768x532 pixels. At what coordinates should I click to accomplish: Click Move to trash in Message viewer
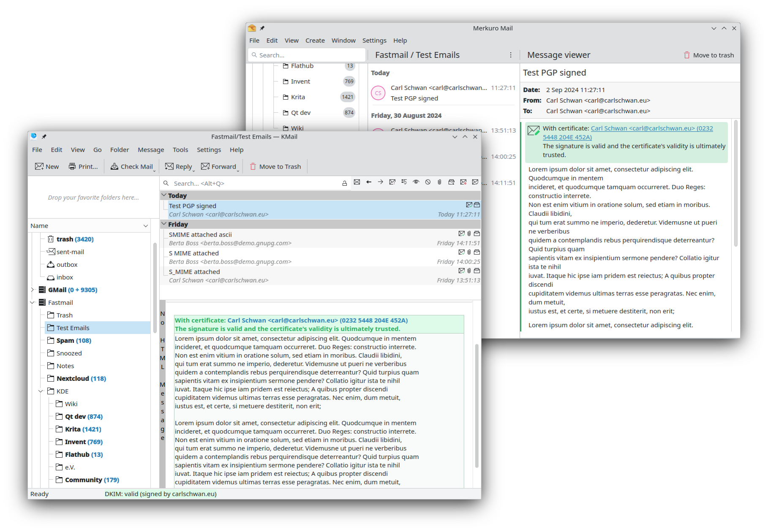tap(709, 55)
